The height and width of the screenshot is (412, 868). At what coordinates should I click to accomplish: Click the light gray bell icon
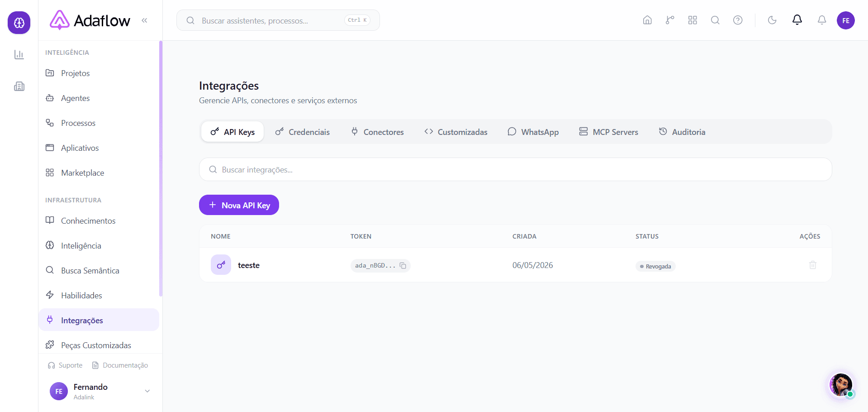coord(822,20)
